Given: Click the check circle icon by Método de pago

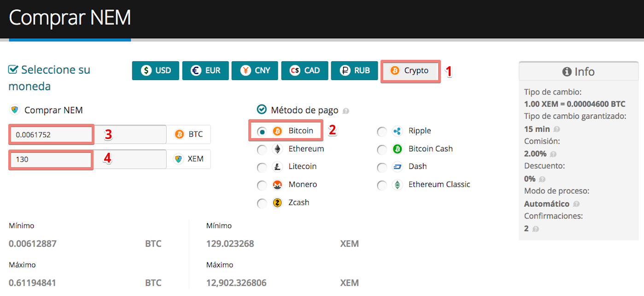Looking at the screenshot, I should (262, 110).
